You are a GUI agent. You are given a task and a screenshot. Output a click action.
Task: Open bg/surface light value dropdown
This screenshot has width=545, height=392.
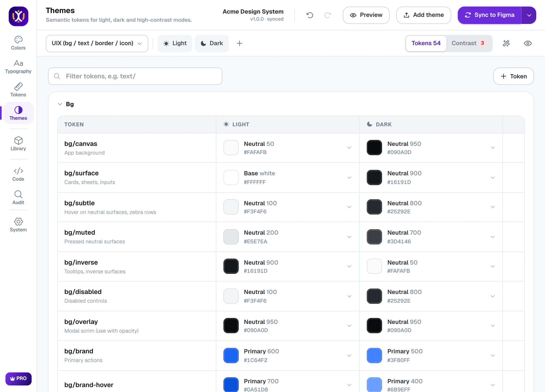(x=349, y=178)
